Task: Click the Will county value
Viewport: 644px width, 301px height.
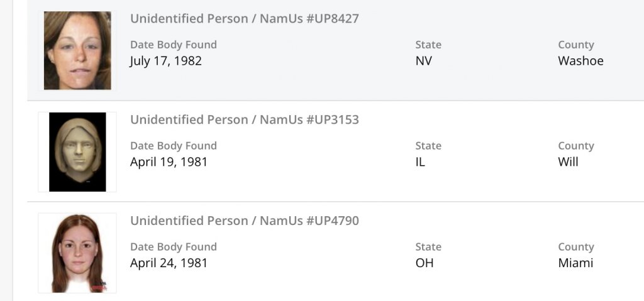Action: click(x=568, y=162)
